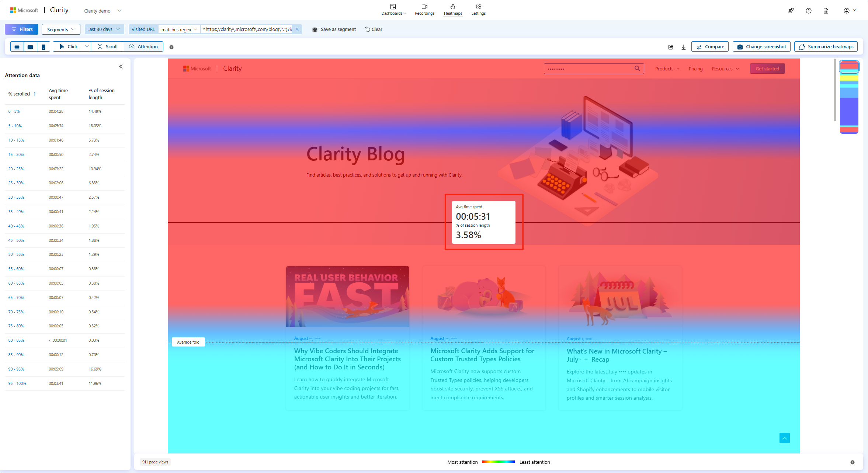This screenshot has width=868, height=473.
Task: Select the tablet device view icon
Action: [x=30, y=47]
